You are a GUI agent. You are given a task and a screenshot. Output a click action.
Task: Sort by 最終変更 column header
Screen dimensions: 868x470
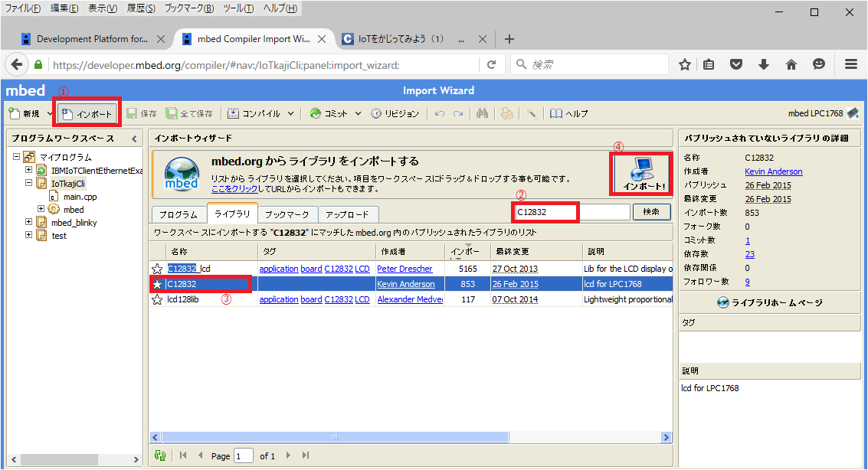coord(536,252)
